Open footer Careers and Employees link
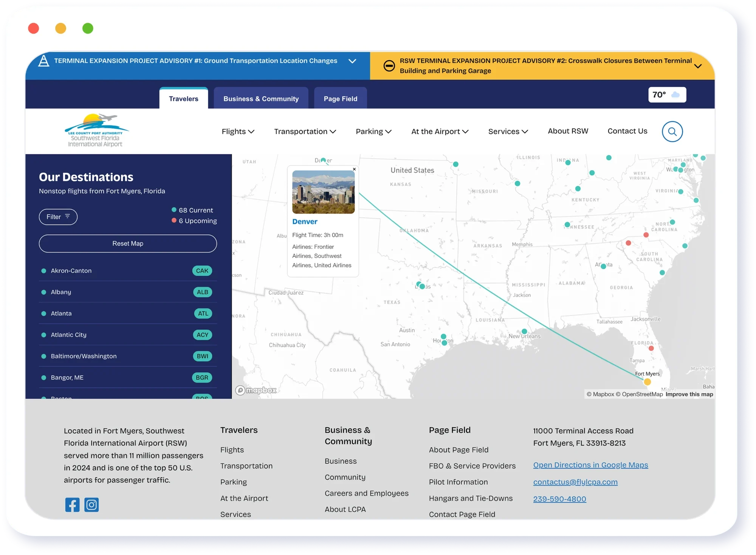756x555 pixels. [x=366, y=493]
